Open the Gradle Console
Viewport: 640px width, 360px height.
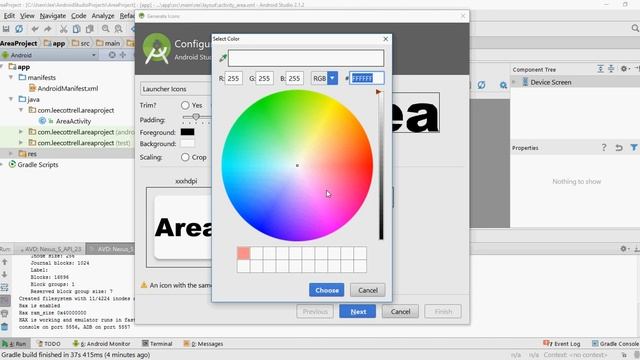(x=615, y=344)
